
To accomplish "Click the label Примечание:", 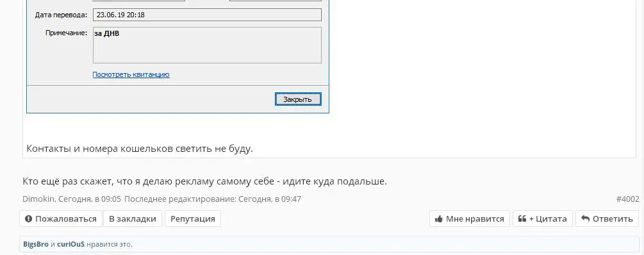I will (66, 33).
